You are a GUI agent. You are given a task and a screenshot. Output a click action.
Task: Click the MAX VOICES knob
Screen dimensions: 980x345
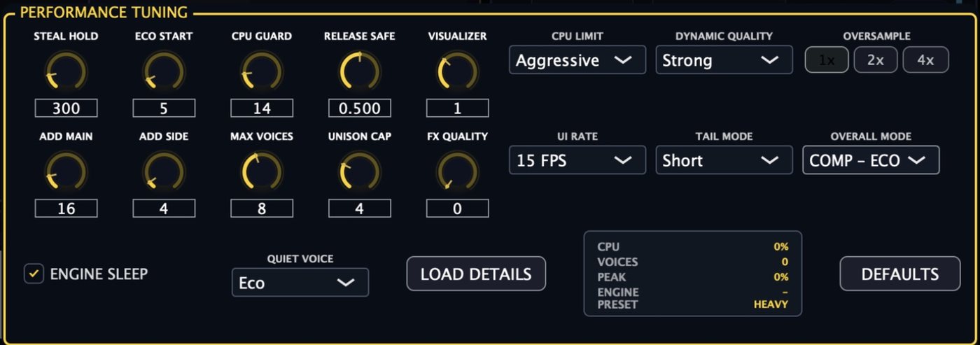(x=262, y=172)
